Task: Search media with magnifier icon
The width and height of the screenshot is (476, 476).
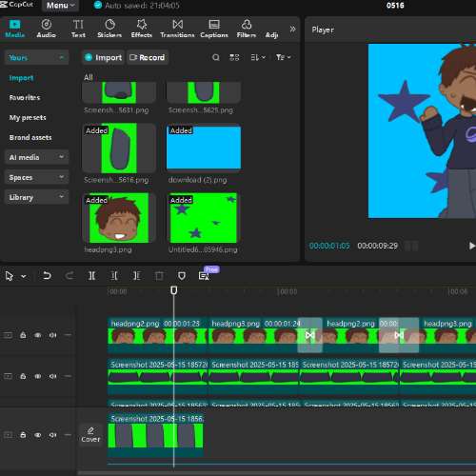Action: pos(216,57)
